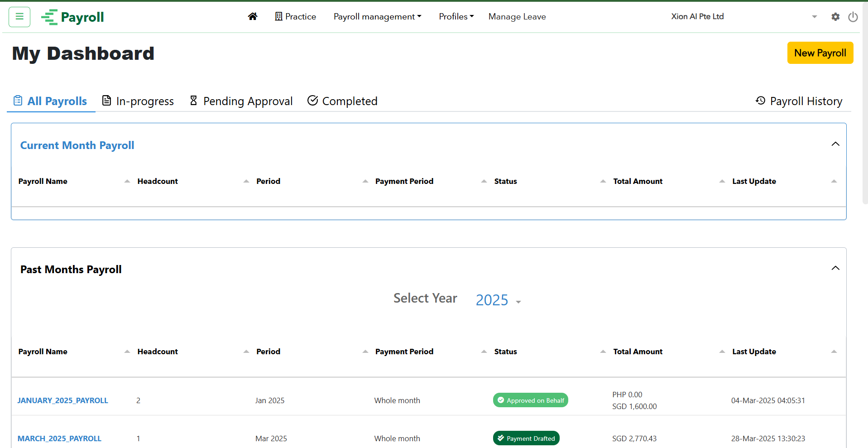Click the Payroll logo
Screen dimensions: 868x448
[x=72, y=17]
